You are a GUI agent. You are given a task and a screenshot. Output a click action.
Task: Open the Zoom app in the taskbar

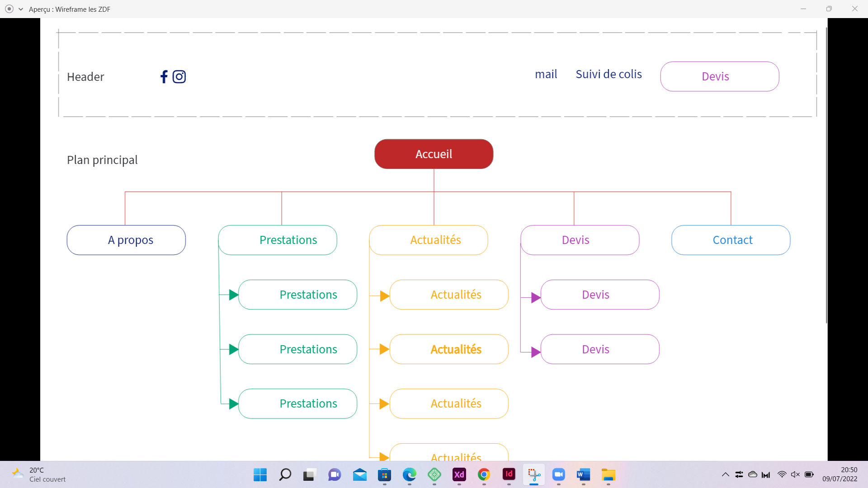(559, 474)
